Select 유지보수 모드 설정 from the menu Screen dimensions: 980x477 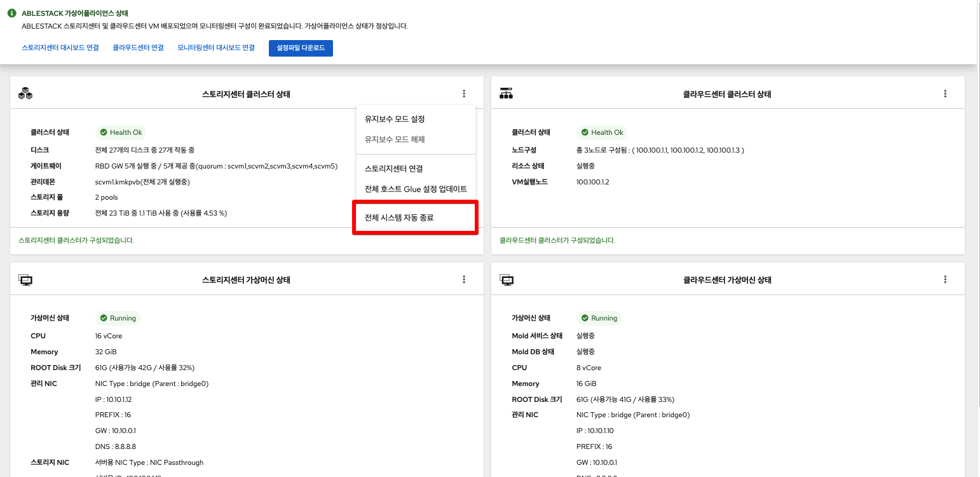point(395,119)
